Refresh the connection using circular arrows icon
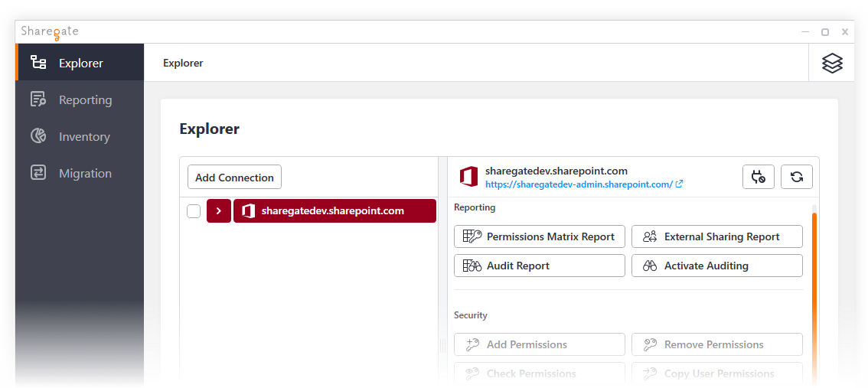 point(797,177)
